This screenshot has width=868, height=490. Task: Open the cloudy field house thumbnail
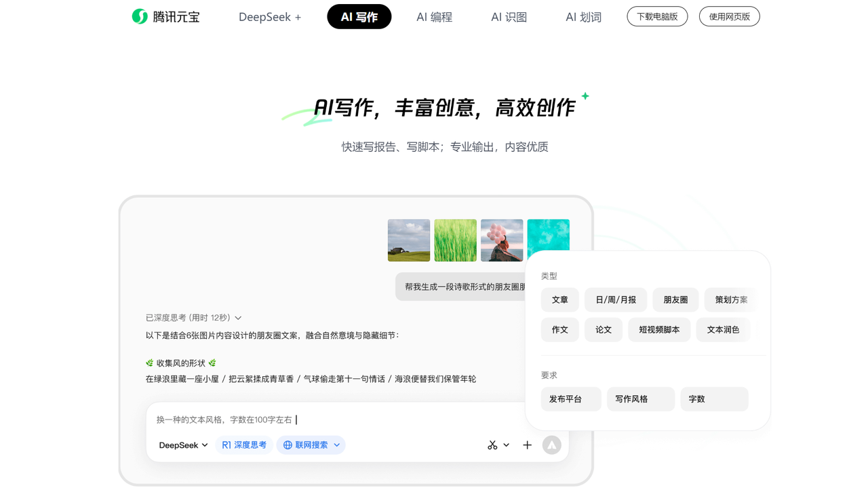[x=409, y=241]
